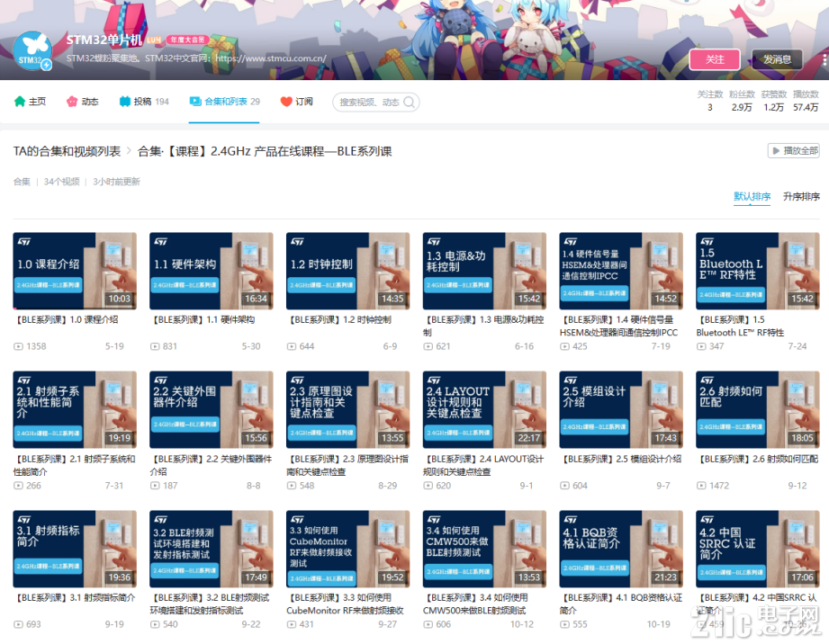Click the 发消息 message button

pyautogui.click(x=777, y=59)
